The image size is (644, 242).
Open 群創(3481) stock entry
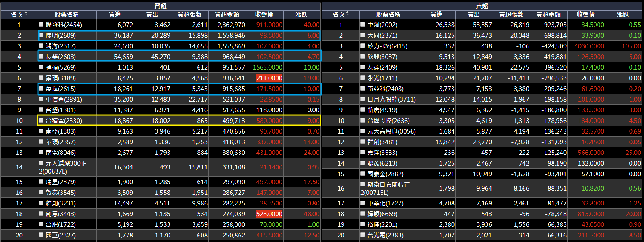pyautogui.click(x=382, y=142)
